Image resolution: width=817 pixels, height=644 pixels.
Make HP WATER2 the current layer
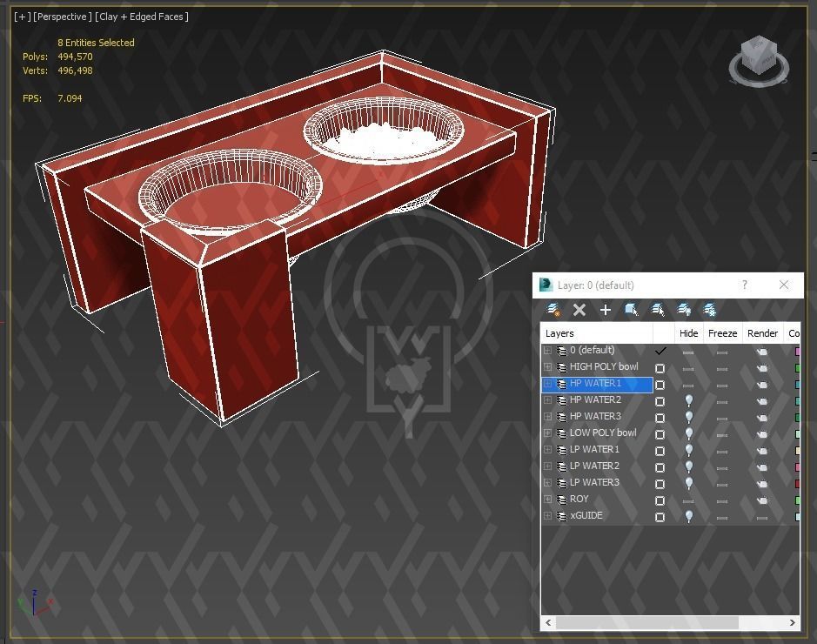tap(660, 402)
